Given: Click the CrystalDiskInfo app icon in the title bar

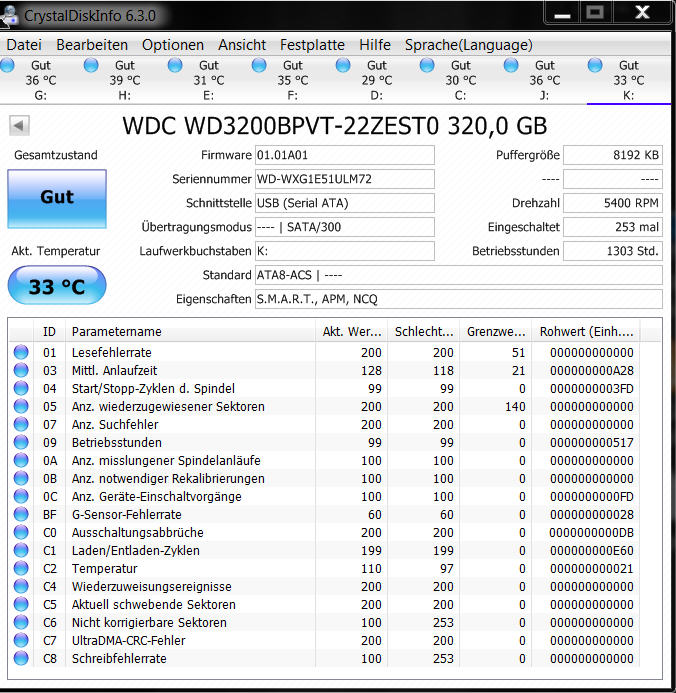Looking at the screenshot, I should point(9,16).
